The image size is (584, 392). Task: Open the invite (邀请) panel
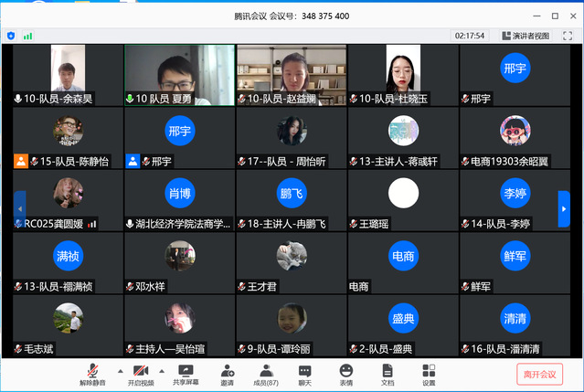(x=227, y=373)
